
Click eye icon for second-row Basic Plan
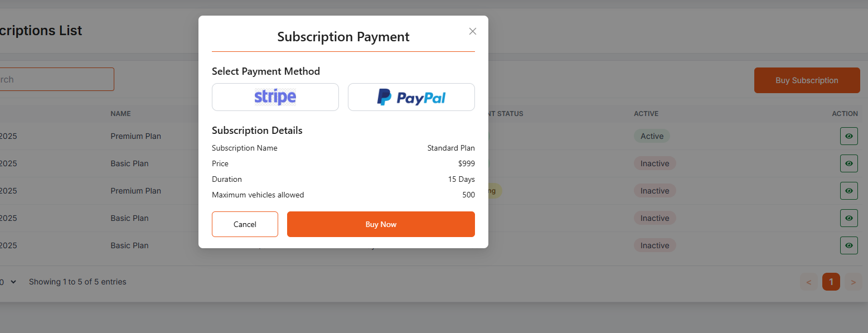[848, 163]
